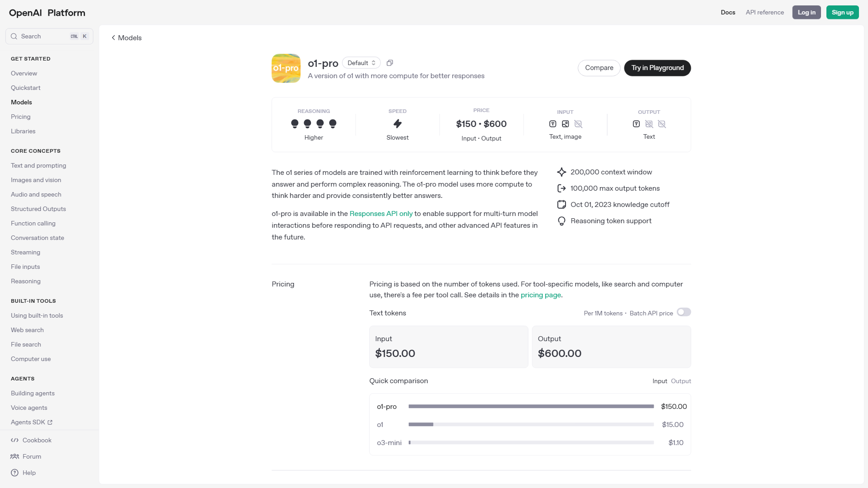Open Text and prompting page
868x488 pixels.
[x=38, y=165]
